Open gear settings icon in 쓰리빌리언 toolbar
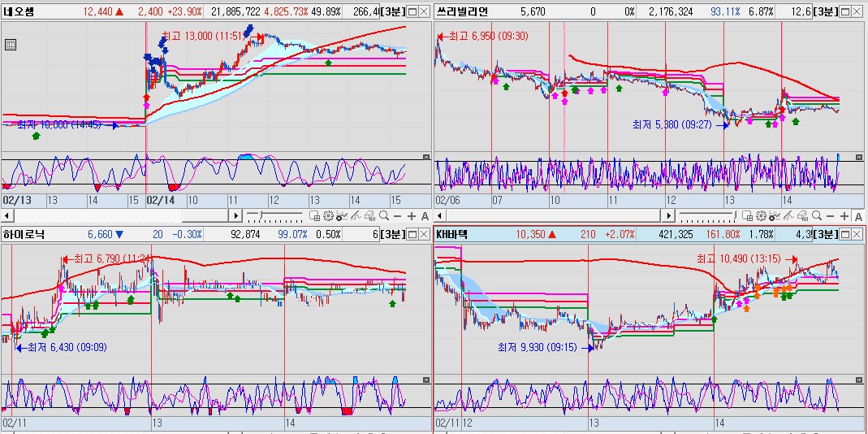This screenshot has width=868, height=434. coord(761,216)
